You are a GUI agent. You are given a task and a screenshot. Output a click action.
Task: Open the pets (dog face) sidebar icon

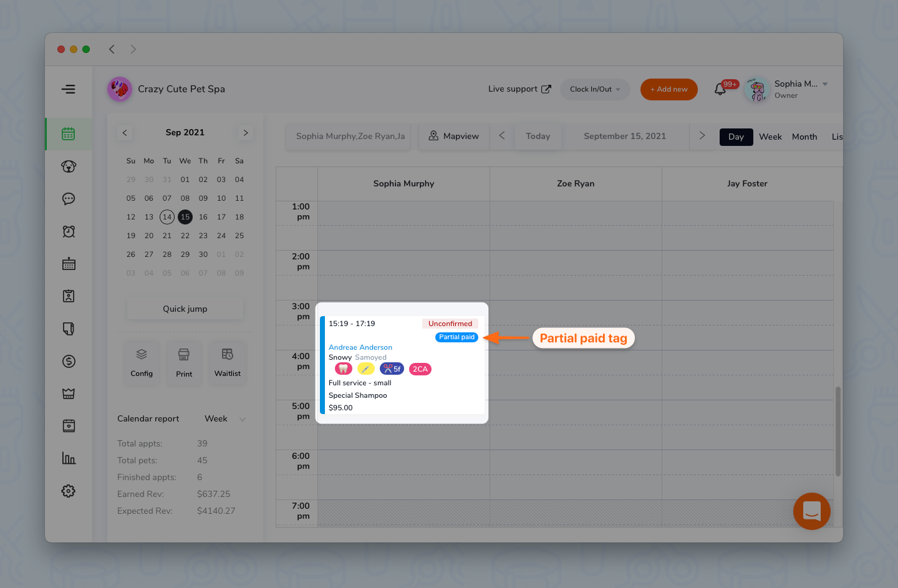69,166
